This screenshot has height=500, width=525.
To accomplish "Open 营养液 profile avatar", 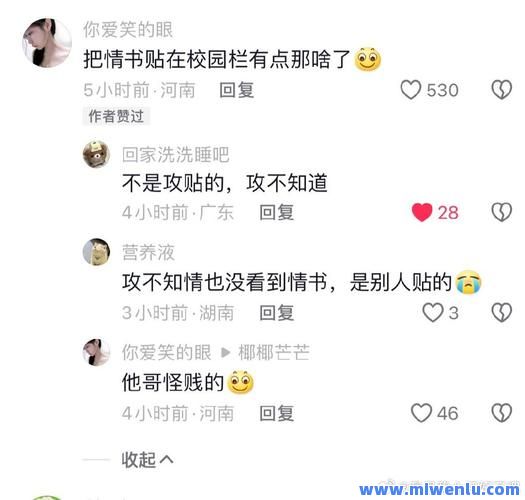I will [x=96, y=252].
